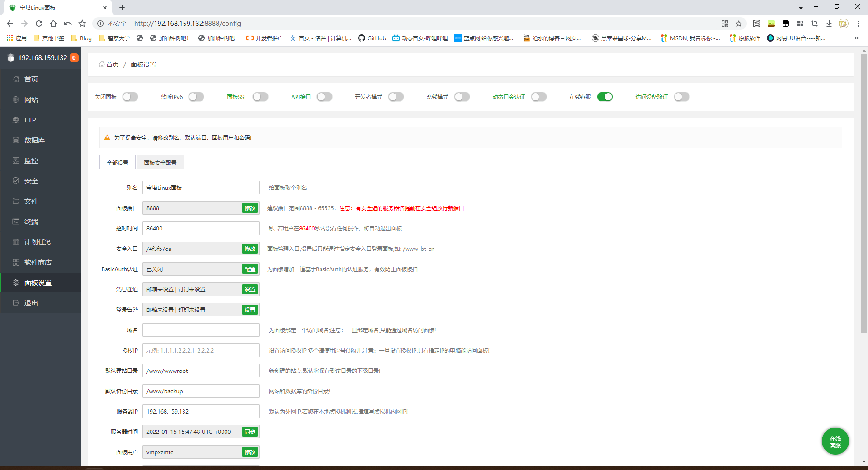Viewport: 868px width, 470px height.
Task: Click inside the 域名 input field
Action: pyautogui.click(x=201, y=330)
